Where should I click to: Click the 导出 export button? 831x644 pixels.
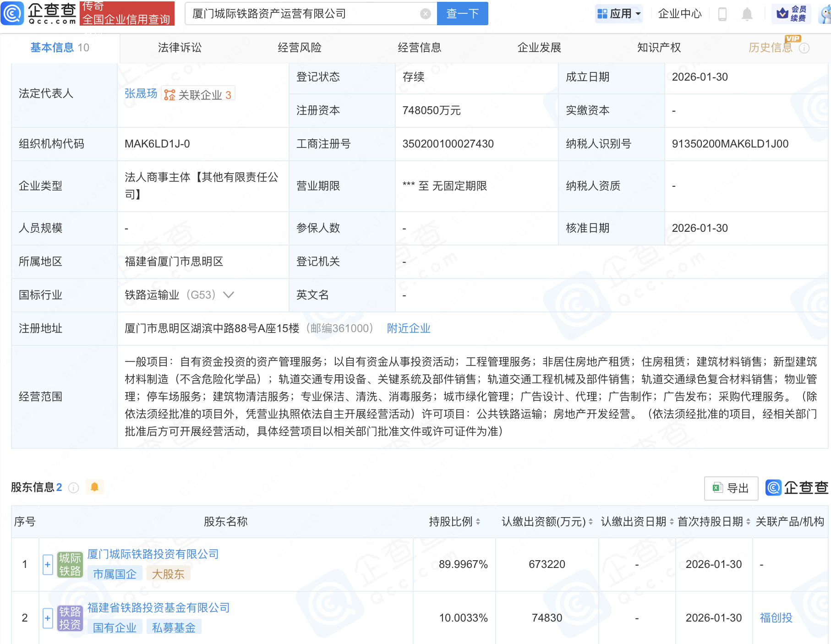coord(731,488)
